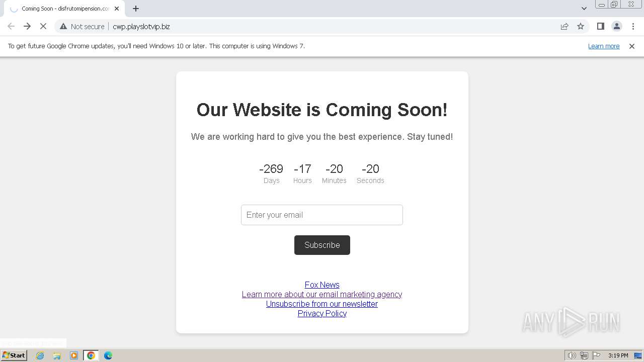The height and width of the screenshot is (362, 644).
Task: Click the volume tray icon
Action: [x=572, y=355]
